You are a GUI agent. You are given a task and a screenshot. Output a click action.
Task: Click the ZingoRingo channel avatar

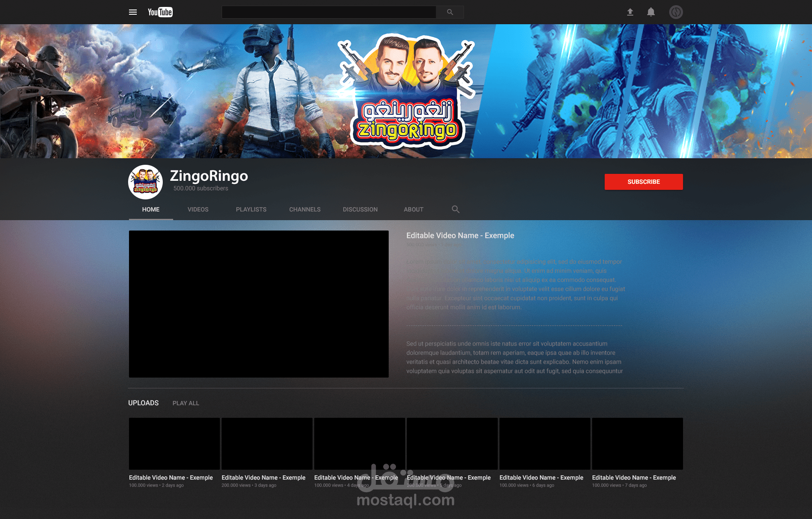[145, 182]
